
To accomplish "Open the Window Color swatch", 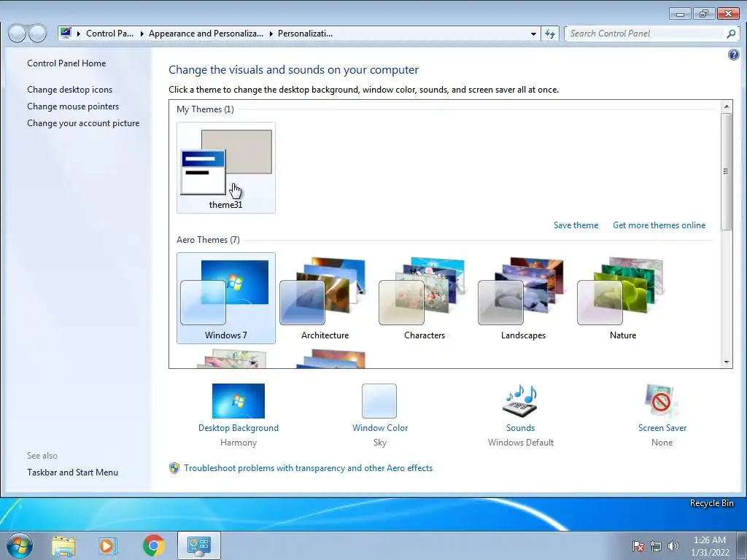I will click(x=379, y=401).
